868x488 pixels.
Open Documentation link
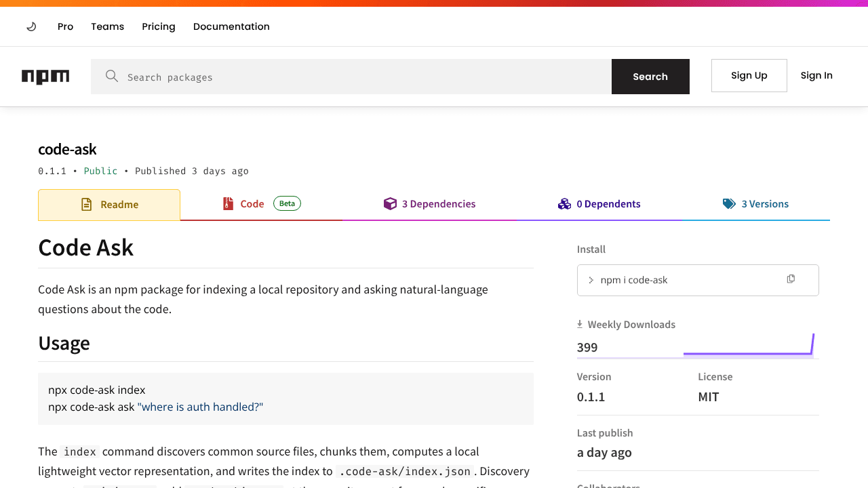tap(231, 26)
